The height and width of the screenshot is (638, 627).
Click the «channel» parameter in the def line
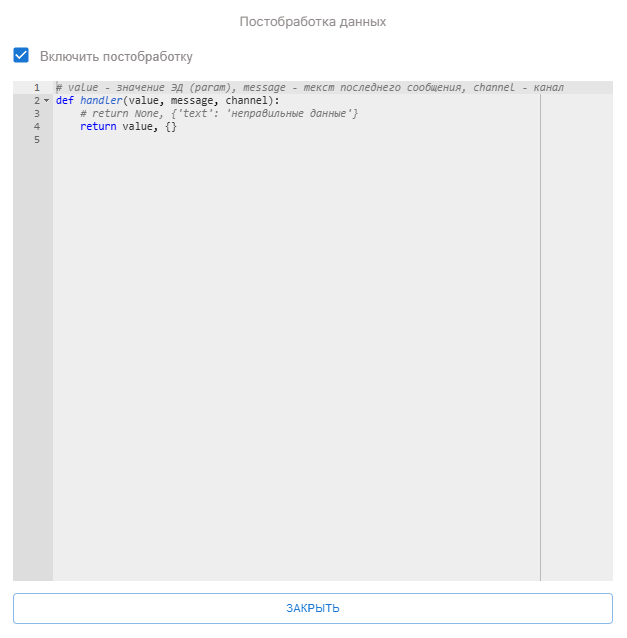tap(249, 101)
